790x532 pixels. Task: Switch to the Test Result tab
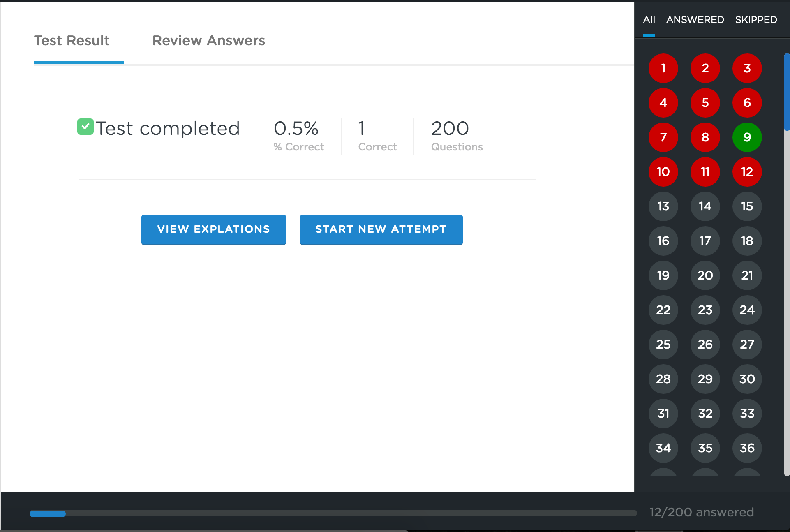tap(72, 40)
